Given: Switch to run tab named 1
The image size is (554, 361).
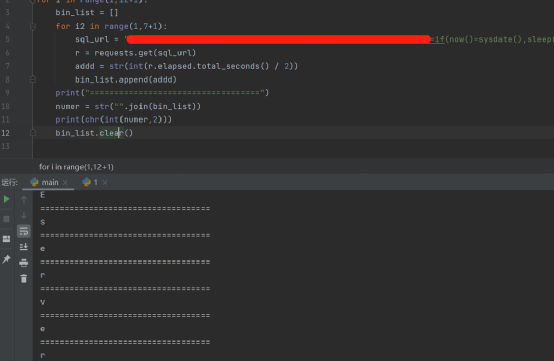Looking at the screenshot, I should click(x=91, y=182).
